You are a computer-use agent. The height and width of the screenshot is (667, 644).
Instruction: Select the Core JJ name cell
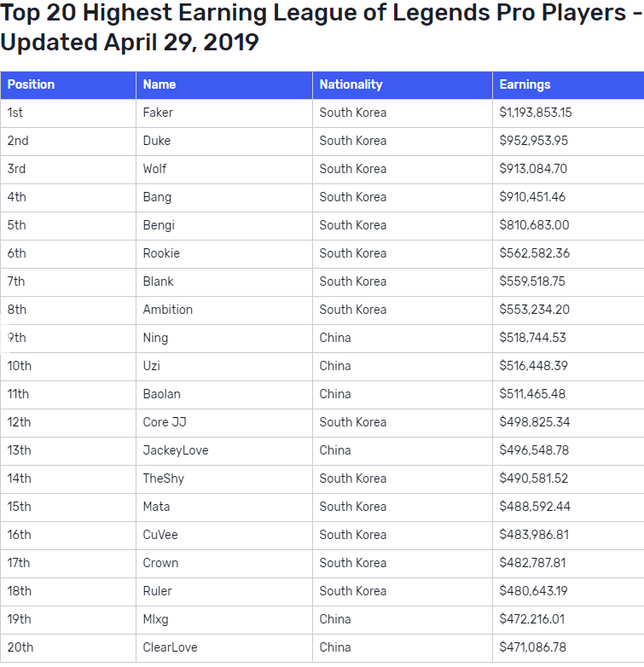pos(224,422)
